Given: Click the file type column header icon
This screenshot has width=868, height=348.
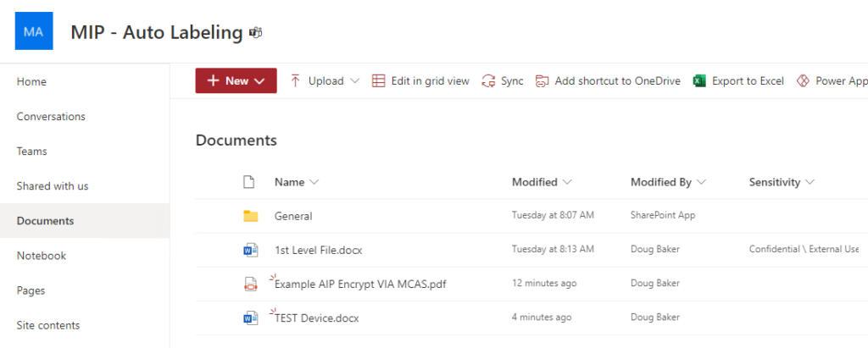Looking at the screenshot, I should [x=249, y=182].
